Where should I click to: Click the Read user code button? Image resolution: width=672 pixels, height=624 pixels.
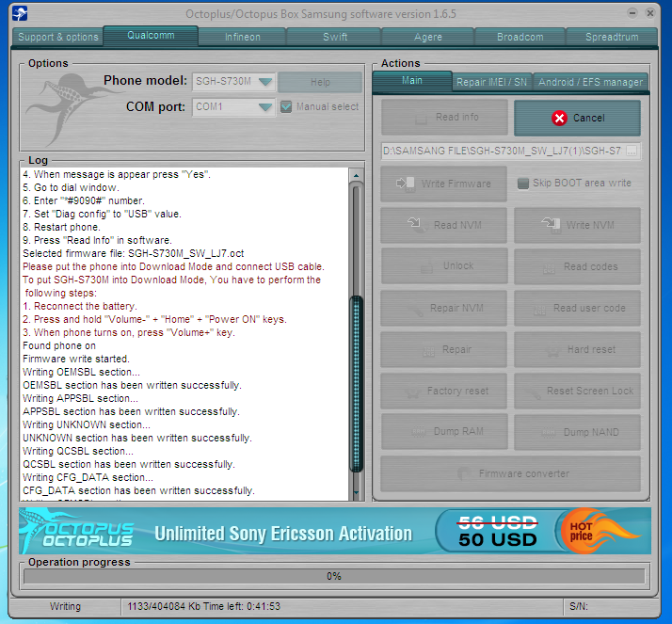[577, 308]
